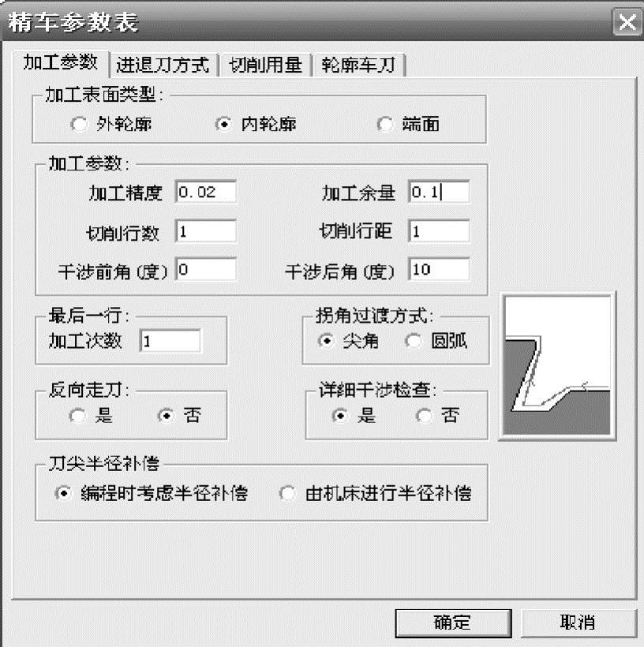The image size is (644, 647).
Task: Open the 切削用量 tab
Action: (x=265, y=65)
